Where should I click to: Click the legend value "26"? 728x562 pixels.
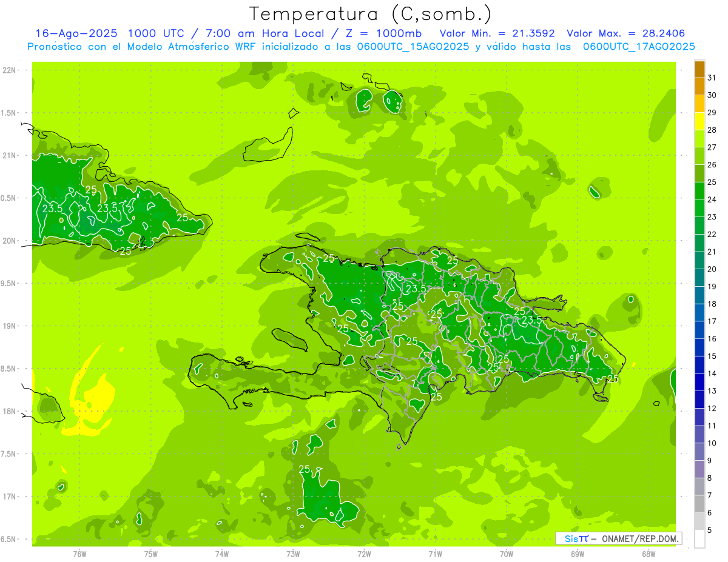(712, 164)
